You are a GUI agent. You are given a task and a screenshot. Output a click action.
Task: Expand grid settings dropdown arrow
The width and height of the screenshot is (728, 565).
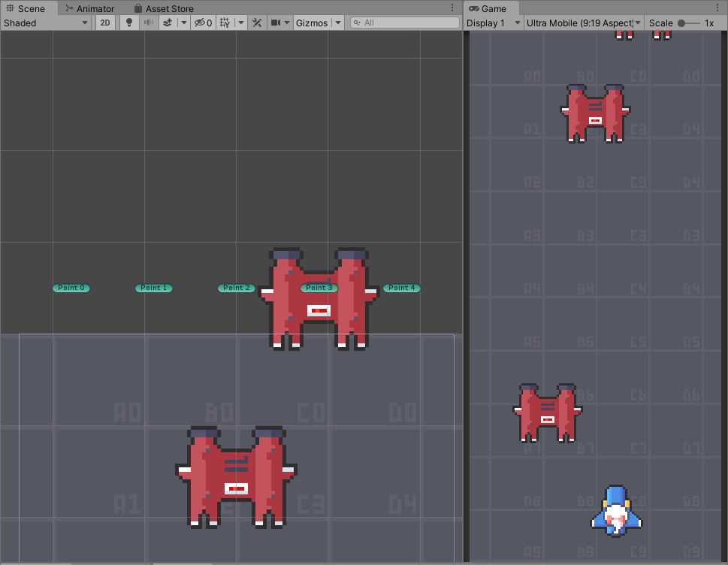pos(241,23)
